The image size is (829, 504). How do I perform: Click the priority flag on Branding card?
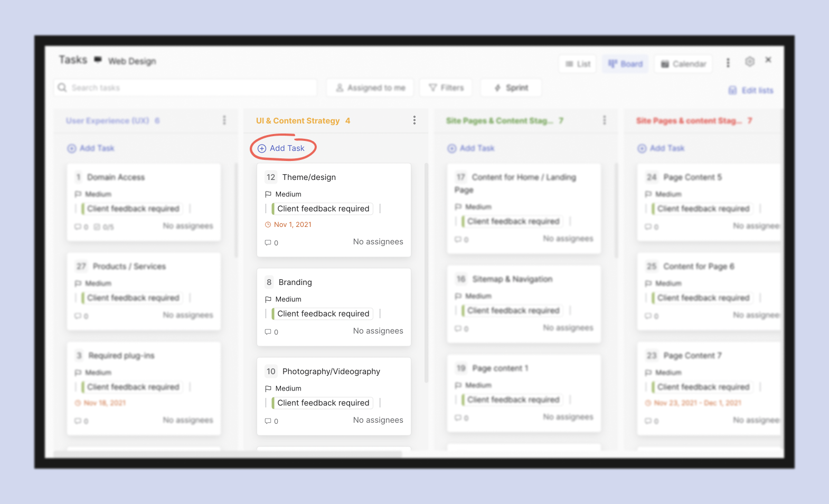[x=268, y=299]
